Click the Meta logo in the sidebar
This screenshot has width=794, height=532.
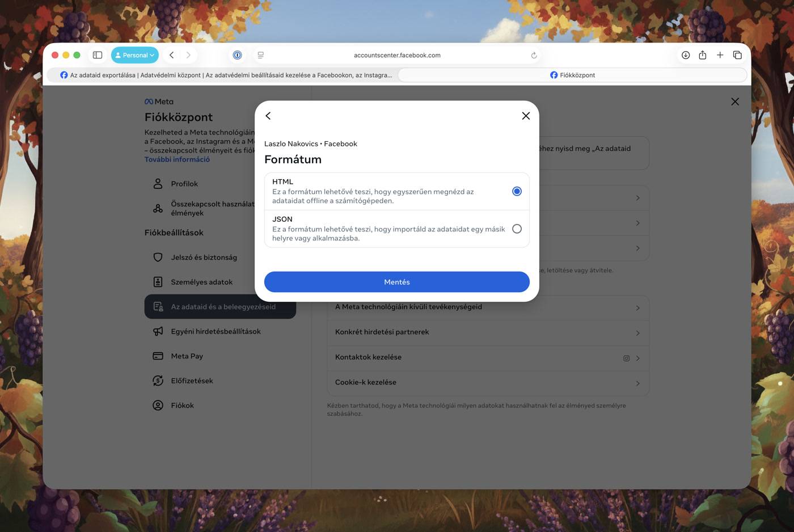coord(159,102)
